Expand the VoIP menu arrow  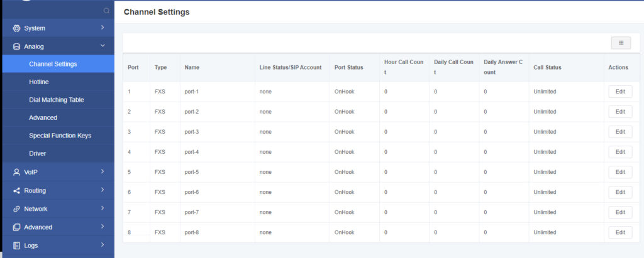103,171
